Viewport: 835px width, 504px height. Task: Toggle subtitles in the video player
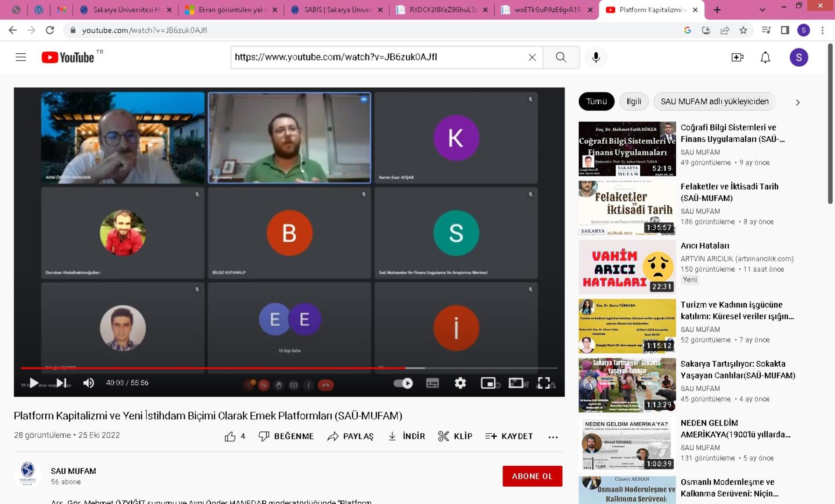point(432,383)
